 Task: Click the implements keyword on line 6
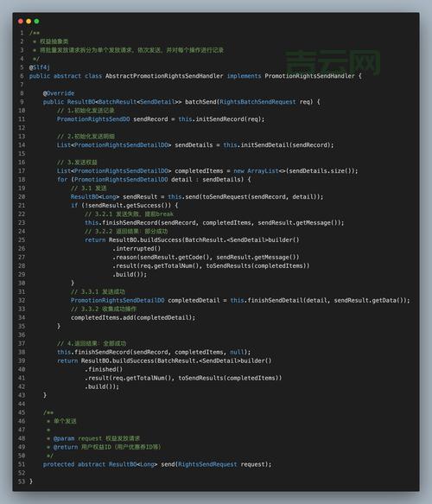244,76
